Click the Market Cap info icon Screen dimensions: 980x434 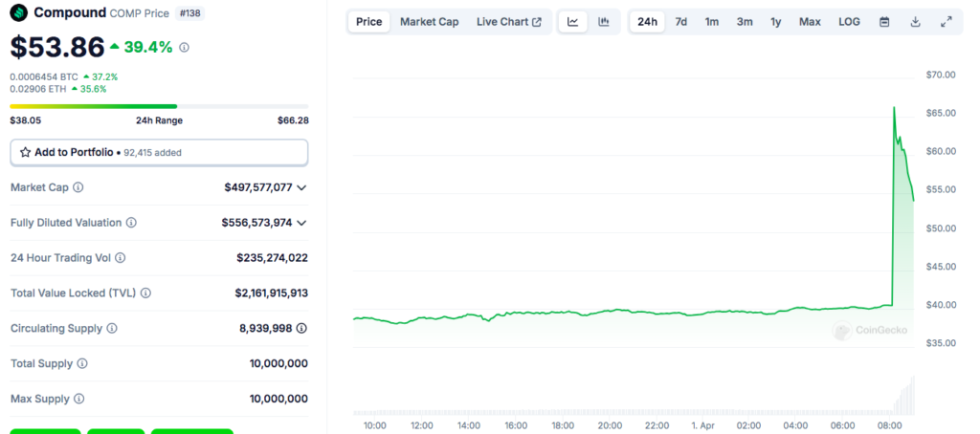78,188
